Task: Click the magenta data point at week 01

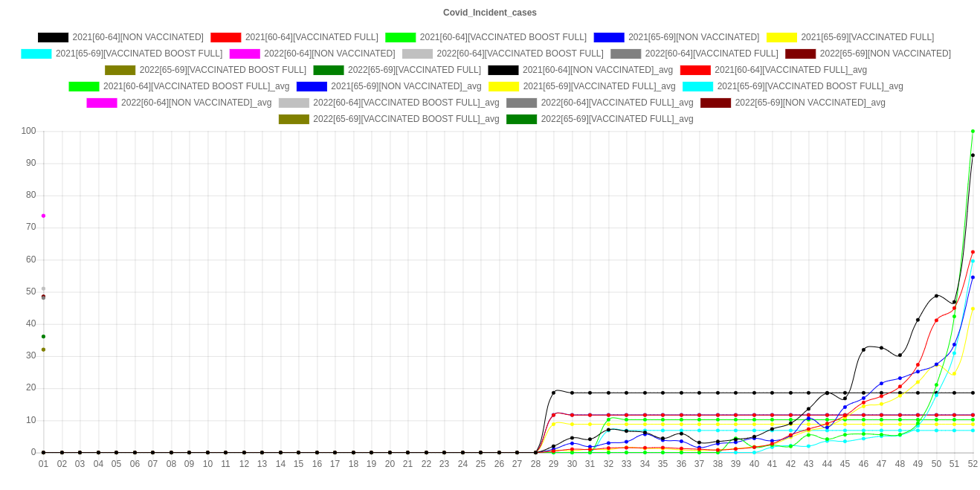Action: (43, 216)
